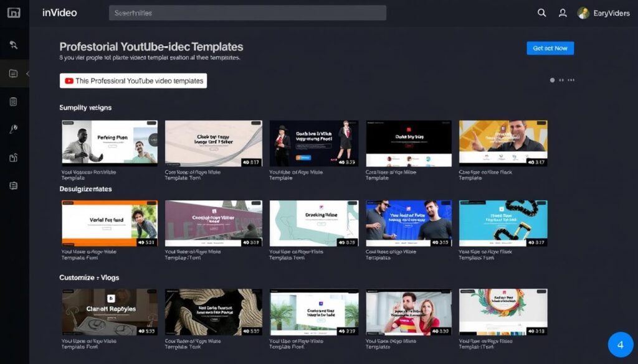The height and width of the screenshot is (364, 638).
Task: Open the maroon banner template thumbnail
Action: [214, 223]
